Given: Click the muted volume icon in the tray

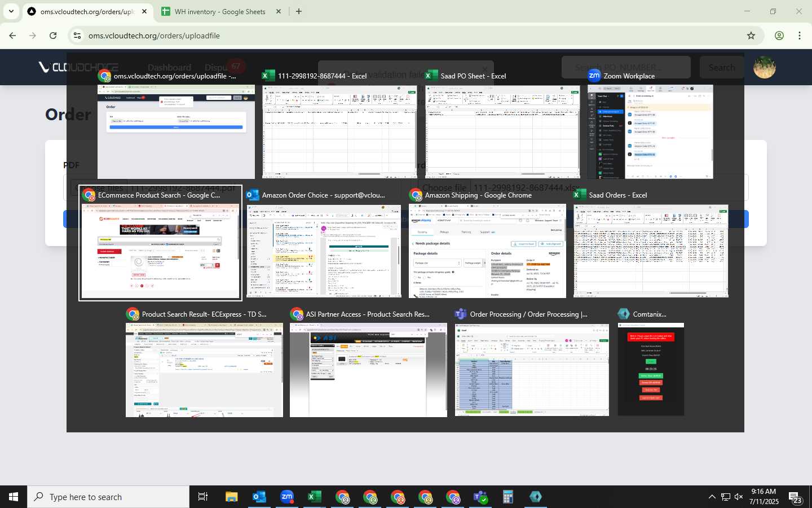Looking at the screenshot, I should pos(739,497).
